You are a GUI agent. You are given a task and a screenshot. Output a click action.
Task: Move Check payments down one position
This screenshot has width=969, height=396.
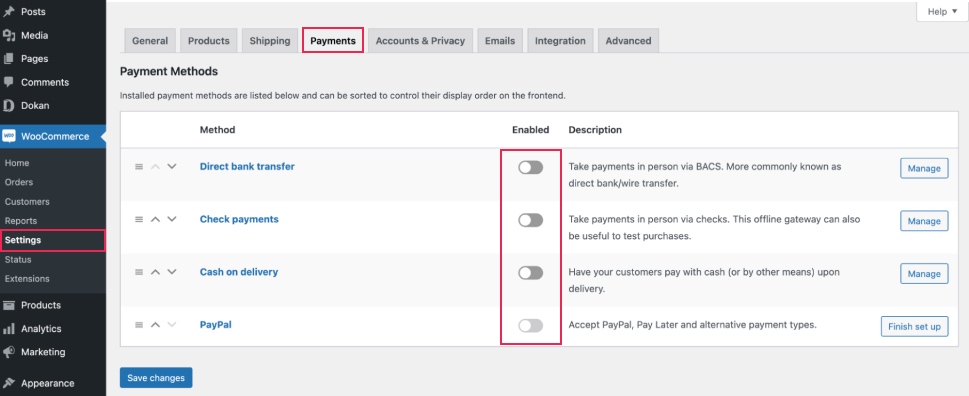(x=172, y=219)
